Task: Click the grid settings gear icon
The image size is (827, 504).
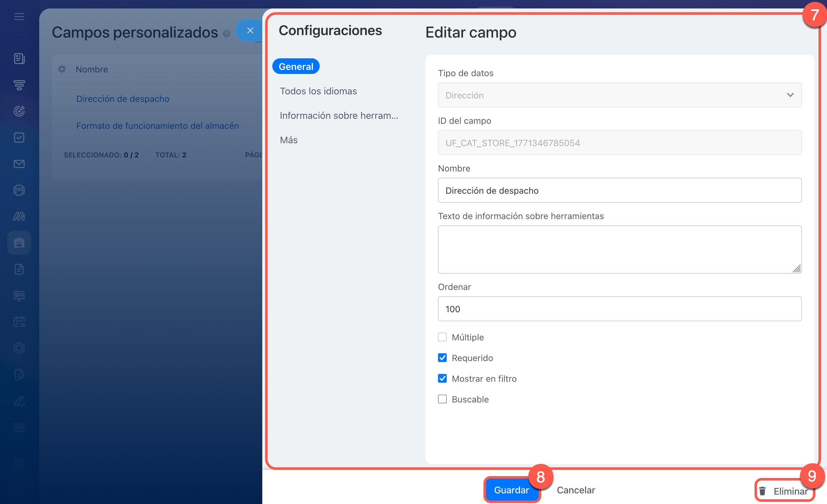Action: pyautogui.click(x=62, y=69)
